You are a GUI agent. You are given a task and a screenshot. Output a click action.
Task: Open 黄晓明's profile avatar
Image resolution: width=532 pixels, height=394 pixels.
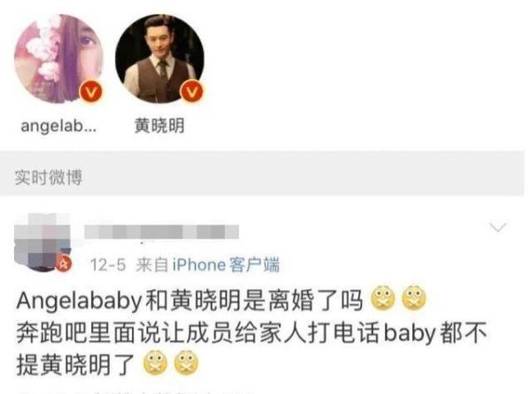click(160, 59)
